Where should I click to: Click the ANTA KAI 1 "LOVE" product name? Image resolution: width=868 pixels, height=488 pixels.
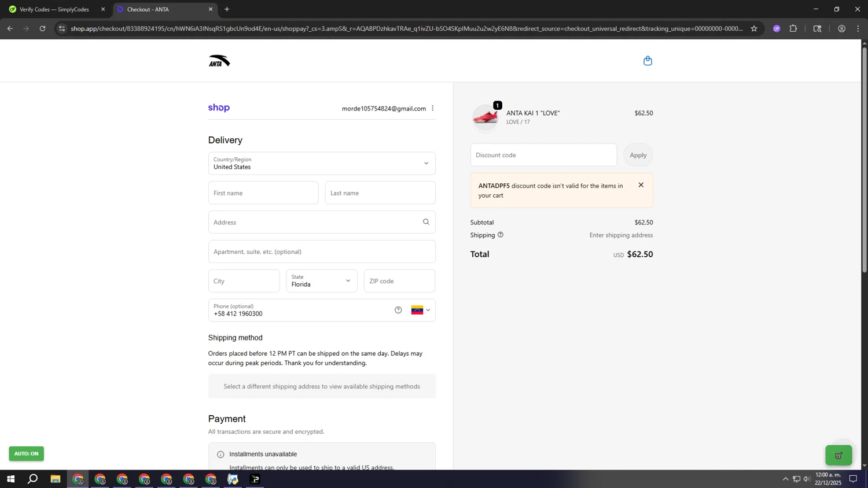[x=533, y=113]
